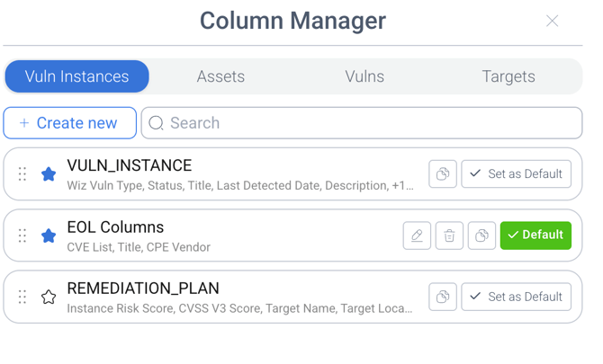Click drag handle of VULN_INSTANCE row
This screenshot has height=364, width=603.
point(22,173)
